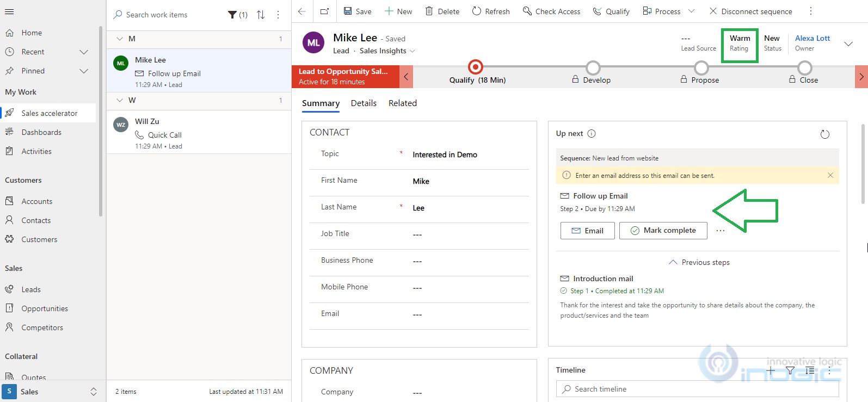The width and height of the screenshot is (868, 402).
Task: Click the Email button in Up next
Action: pos(587,231)
